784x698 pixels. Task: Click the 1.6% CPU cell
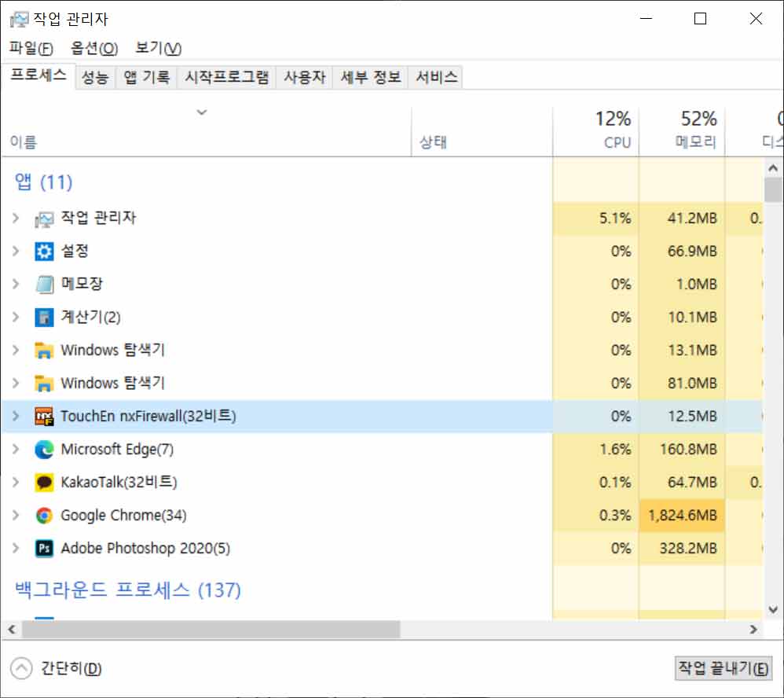595,450
